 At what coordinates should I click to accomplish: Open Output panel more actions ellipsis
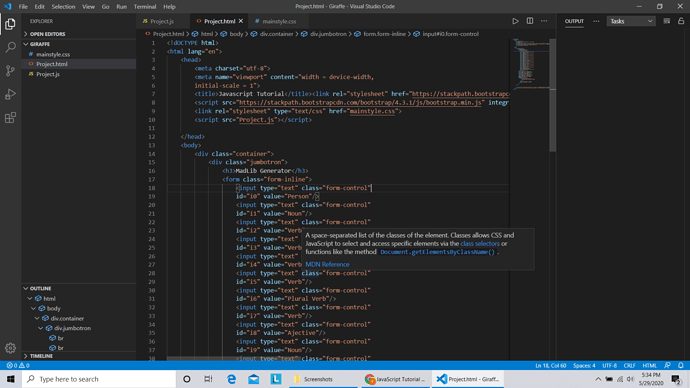tap(596, 21)
